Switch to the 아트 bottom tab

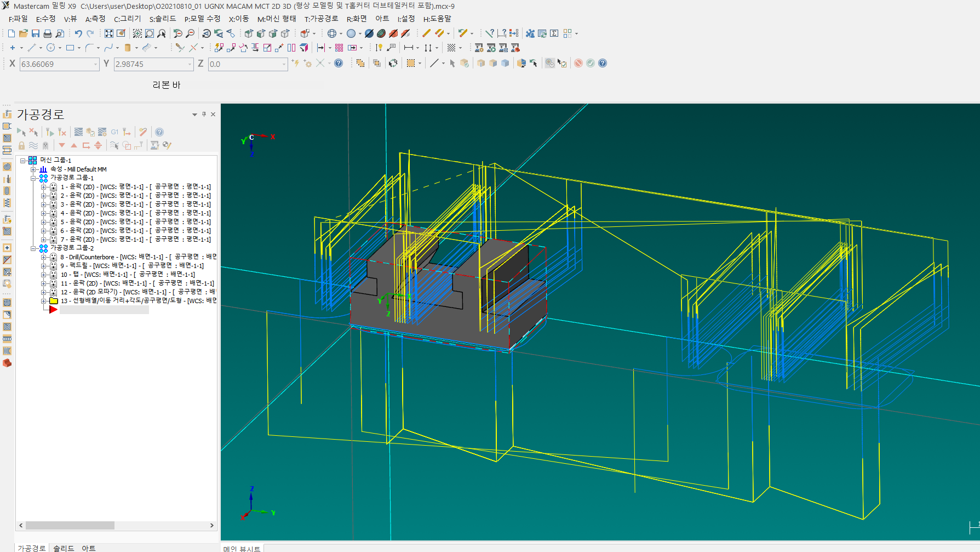89,548
